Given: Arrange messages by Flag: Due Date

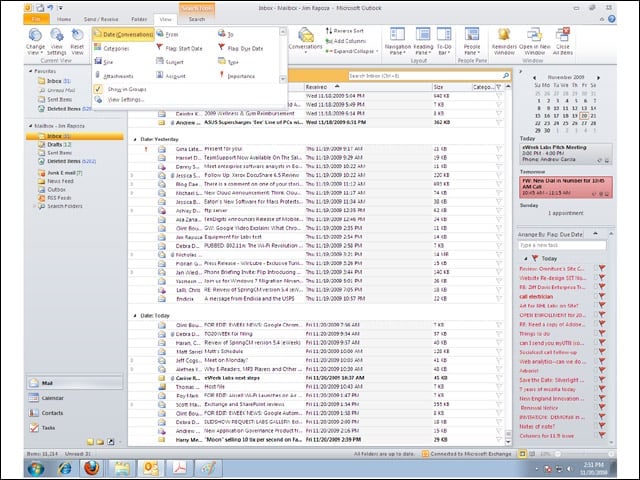Looking at the screenshot, I should (240, 48).
